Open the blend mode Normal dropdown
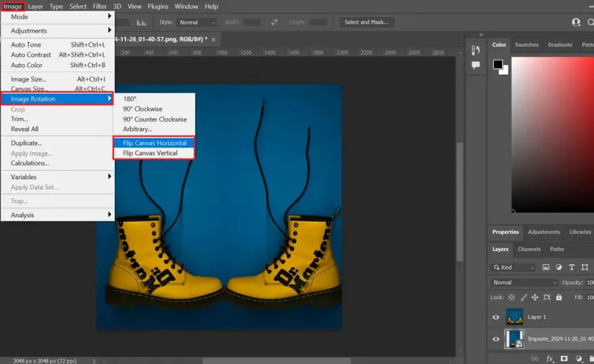 point(524,282)
